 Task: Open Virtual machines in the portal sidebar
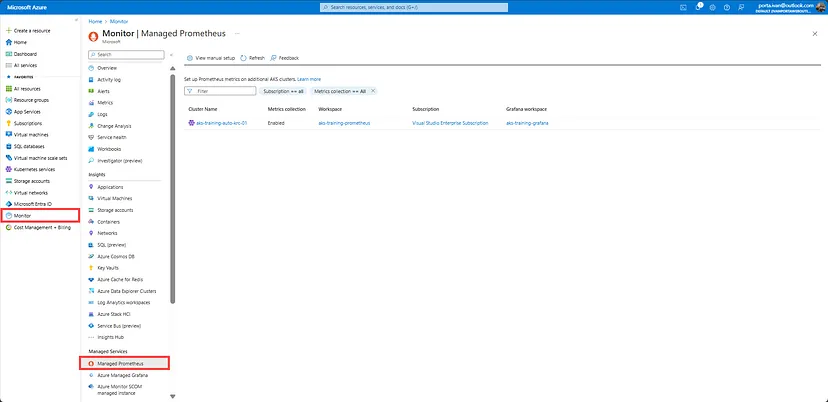point(31,135)
